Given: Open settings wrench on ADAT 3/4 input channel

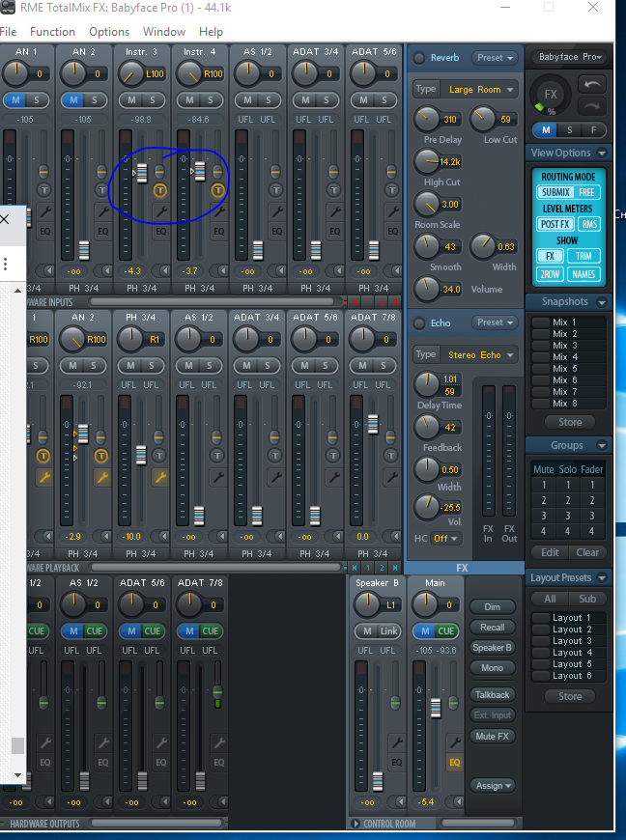Looking at the screenshot, I should point(334,211).
